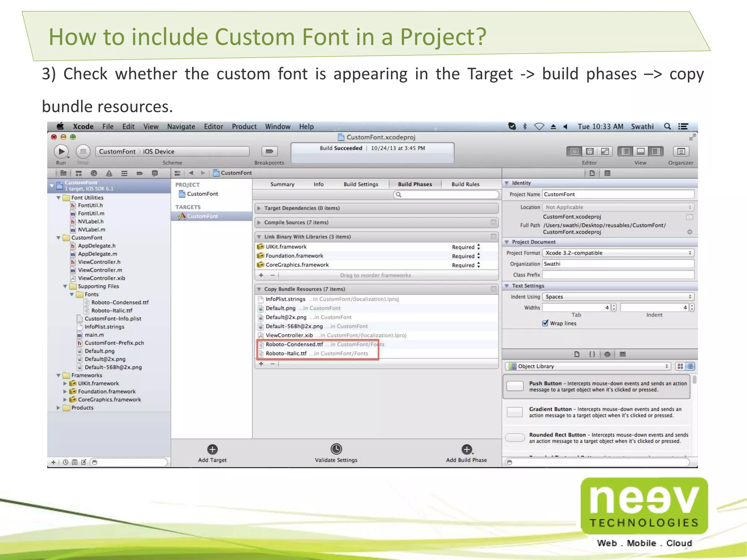Image resolution: width=747 pixels, height=560 pixels.
Task: Switch Object Library to icon grid view
Action: coord(680,366)
